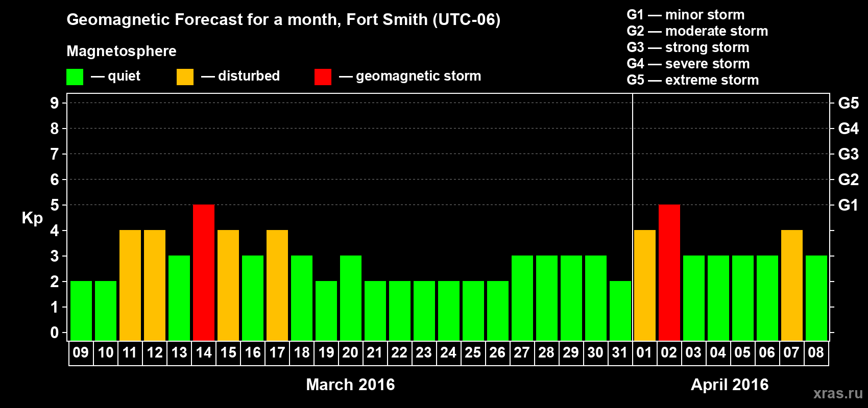Click date label 29 on the axis
868x408 pixels.
coord(571,353)
